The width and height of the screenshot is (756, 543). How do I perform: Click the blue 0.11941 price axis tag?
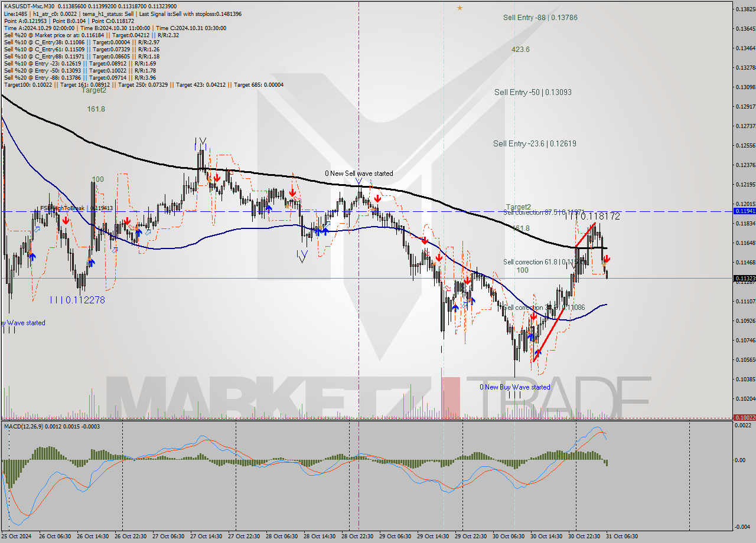click(744, 211)
